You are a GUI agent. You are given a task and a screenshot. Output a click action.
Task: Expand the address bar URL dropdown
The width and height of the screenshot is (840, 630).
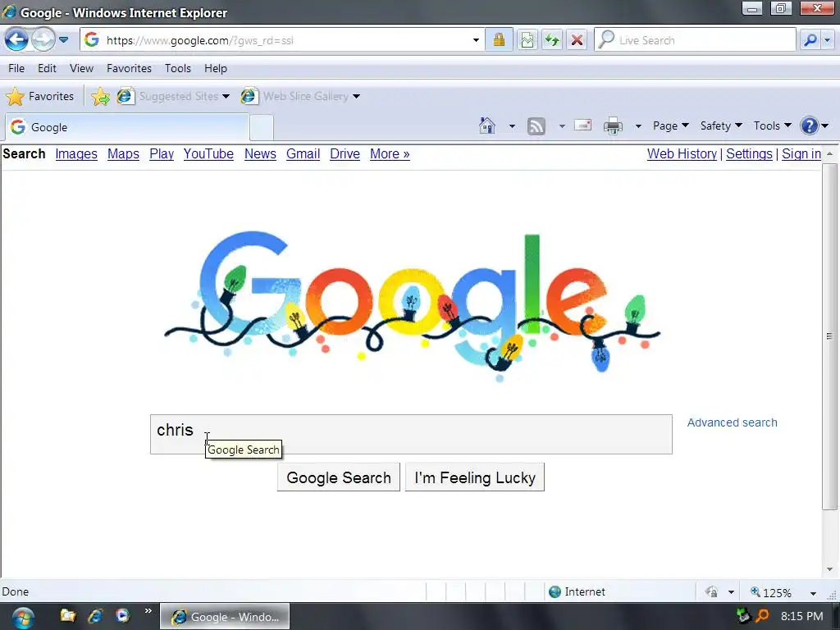point(476,40)
